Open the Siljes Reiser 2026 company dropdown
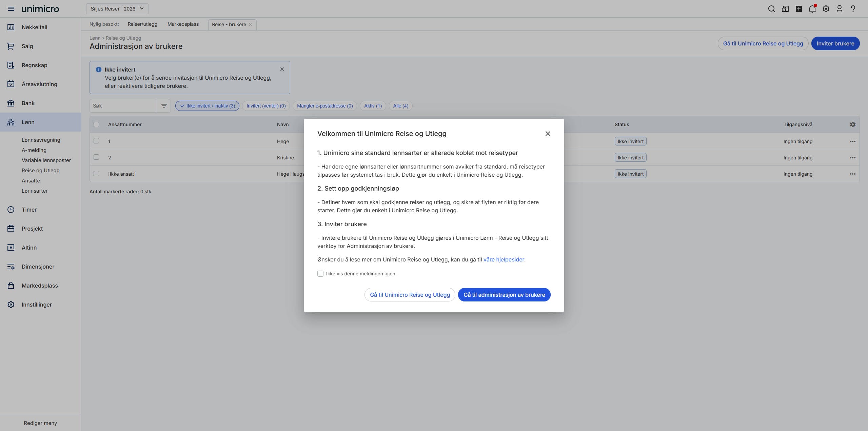 point(117,9)
